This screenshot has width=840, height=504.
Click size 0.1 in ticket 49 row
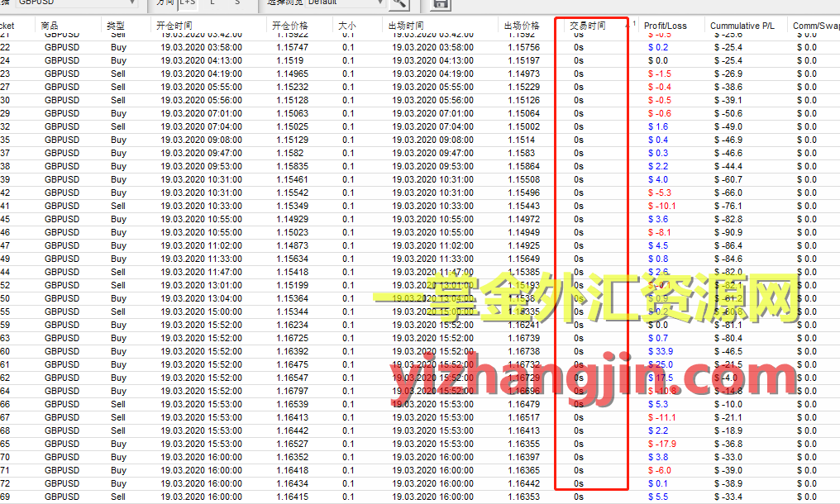click(348, 259)
